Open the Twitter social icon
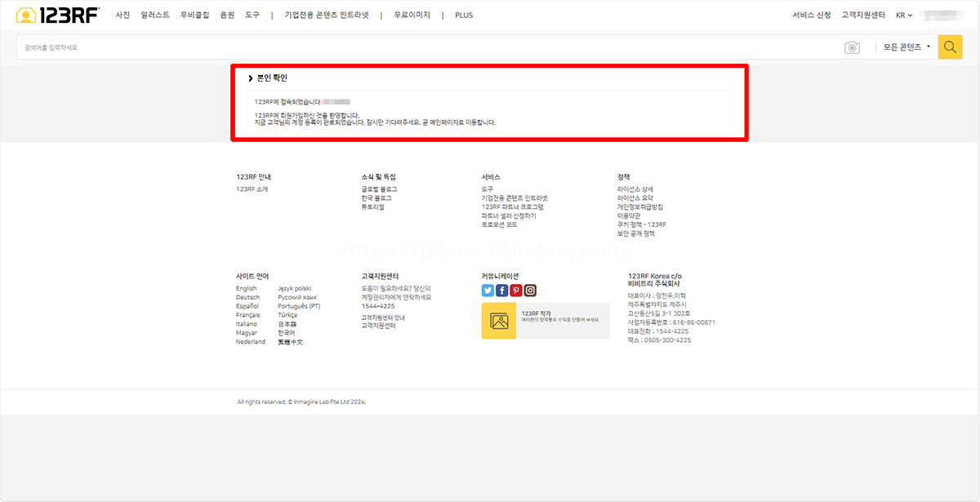 488,291
